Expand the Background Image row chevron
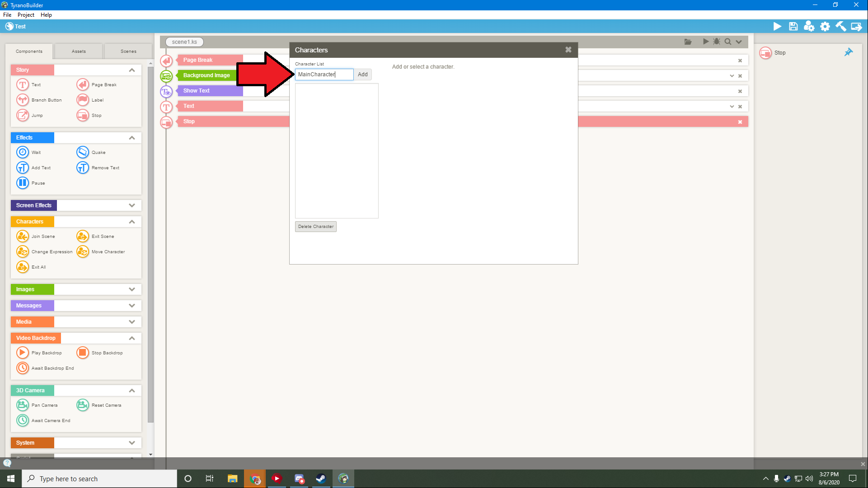The height and width of the screenshot is (488, 868). tap(732, 76)
